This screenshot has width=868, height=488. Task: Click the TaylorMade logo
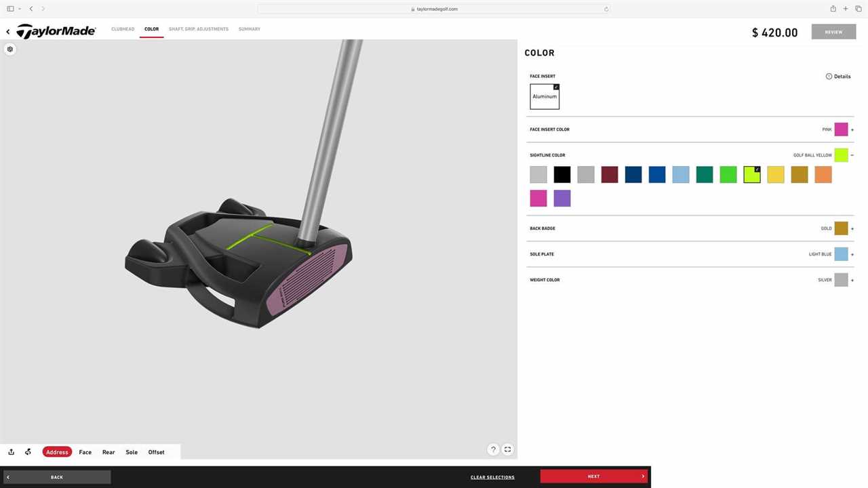(x=56, y=31)
